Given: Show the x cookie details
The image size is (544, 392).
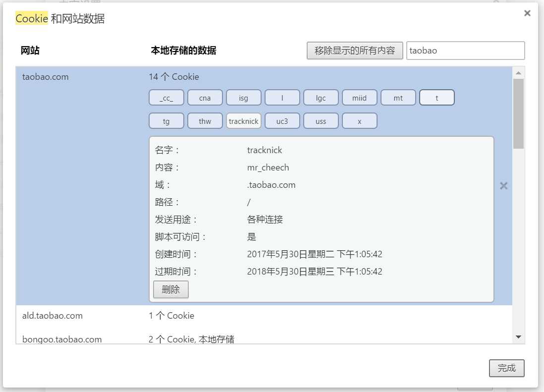Looking at the screenshot, I should tap(359, 121).
